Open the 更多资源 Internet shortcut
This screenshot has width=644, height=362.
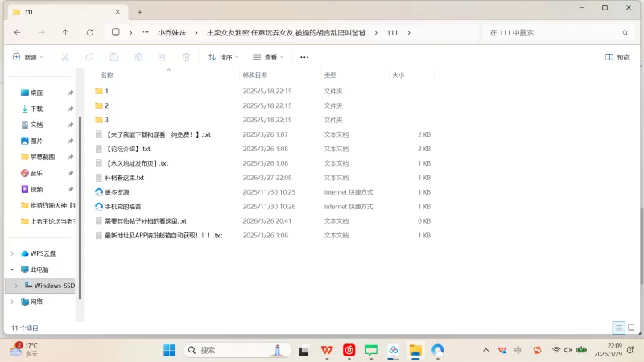coord(117,192)
